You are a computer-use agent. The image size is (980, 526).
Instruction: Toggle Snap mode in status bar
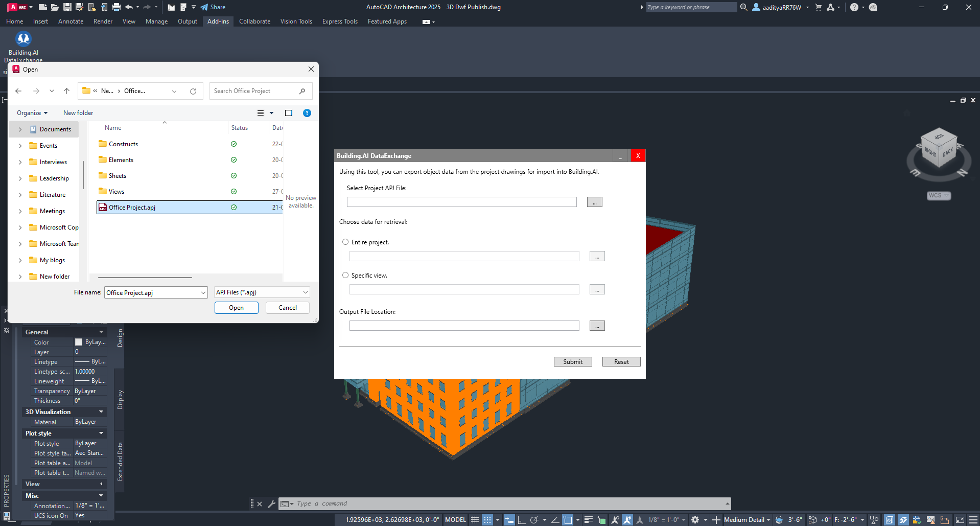tap(488, 520)
